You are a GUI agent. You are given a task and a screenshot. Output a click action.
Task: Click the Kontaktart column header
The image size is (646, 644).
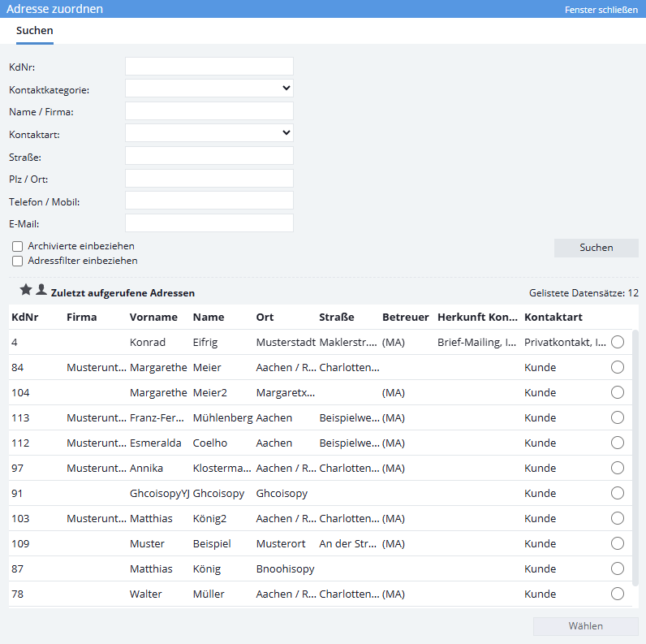(553, 317)
